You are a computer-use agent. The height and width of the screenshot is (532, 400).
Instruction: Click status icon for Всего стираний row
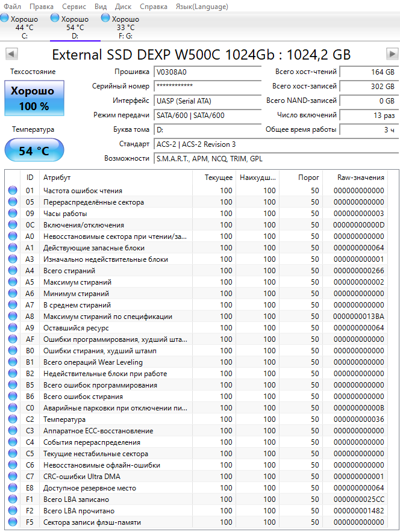click(x=13, y=270)
